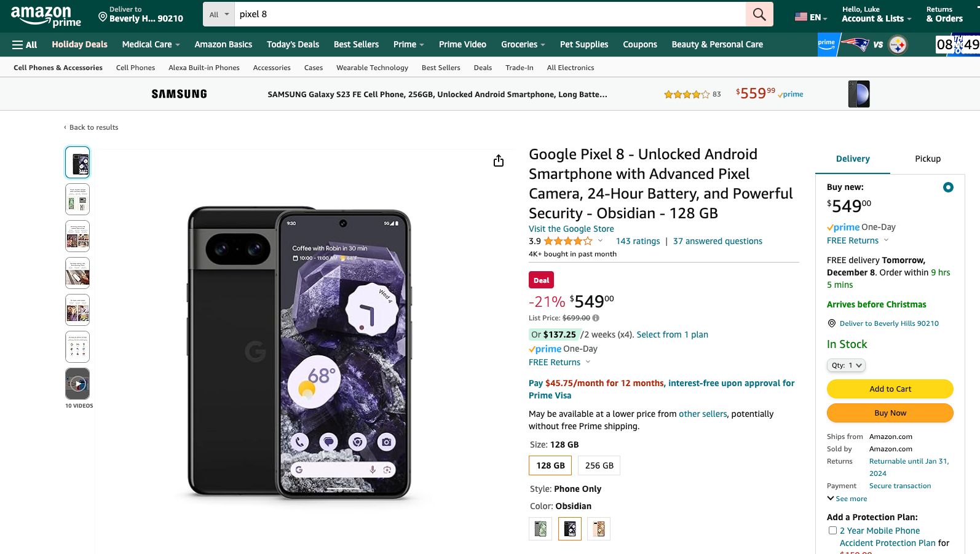Open the All search category dropdown
The image size is (980, 554).
click(x=219, y=14)
